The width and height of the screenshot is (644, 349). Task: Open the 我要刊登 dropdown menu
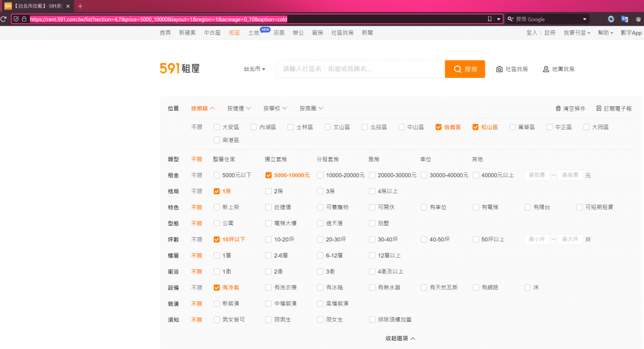coord(577,33)
